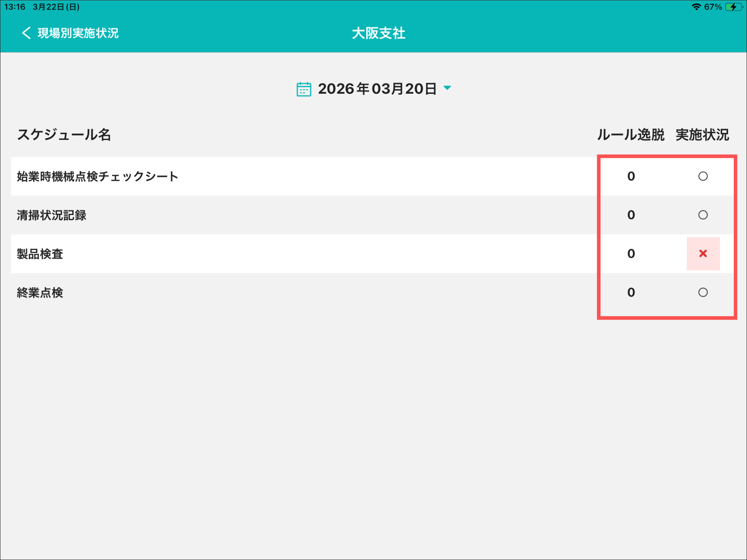Viewport: 747px width, 560px height.
Task: Click the スケジュール名 column header
Action: [x=64, y=135]
